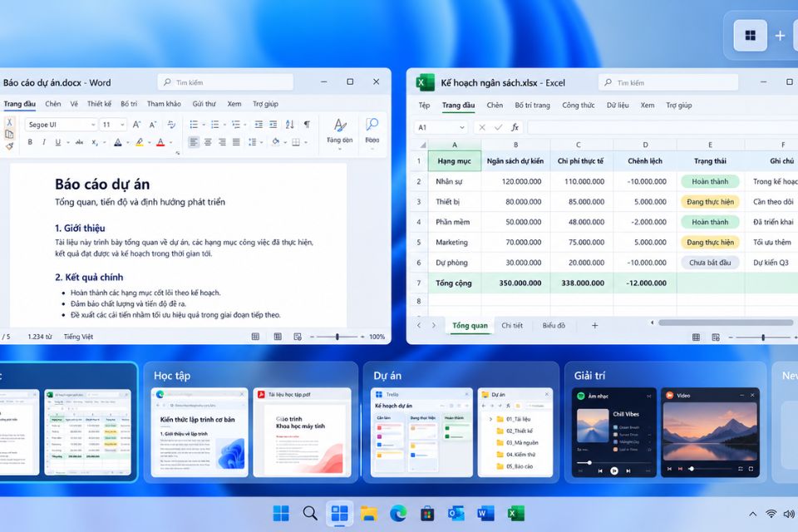This screenshot has width=798, height=532.
Task: Click the Confirm checkmark in Excel formula bar
Action: point(498,127)
